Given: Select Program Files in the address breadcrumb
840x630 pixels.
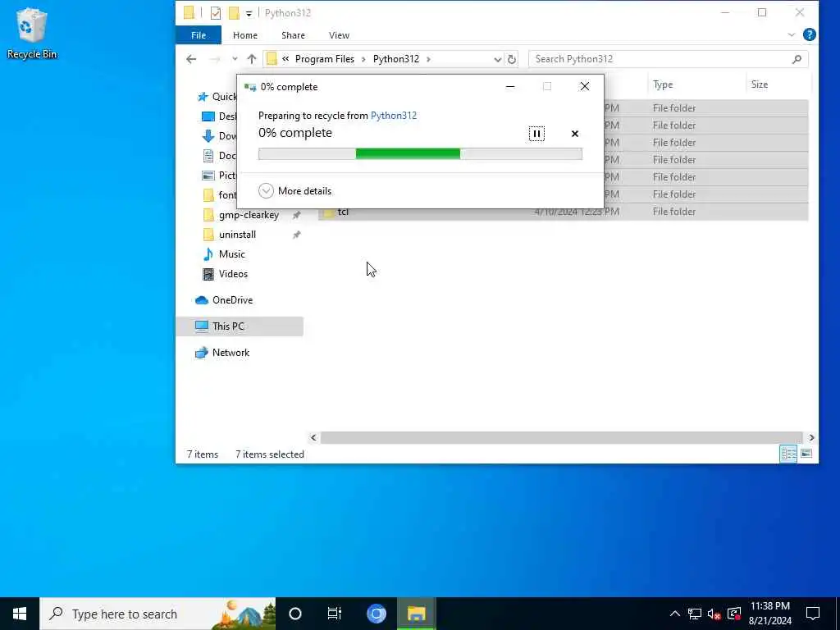Looking at the screenshot, I should tap(325, 59).
